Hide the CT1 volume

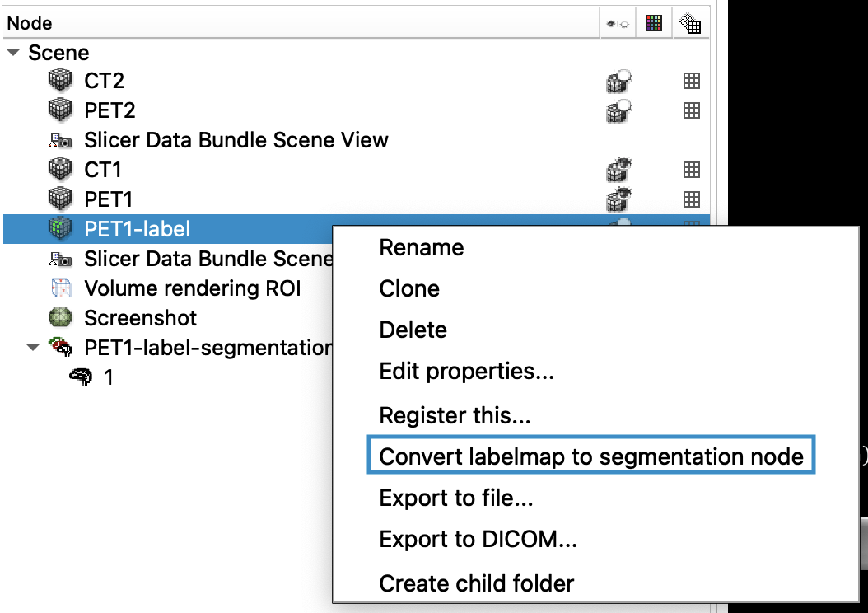click(619, 170)
